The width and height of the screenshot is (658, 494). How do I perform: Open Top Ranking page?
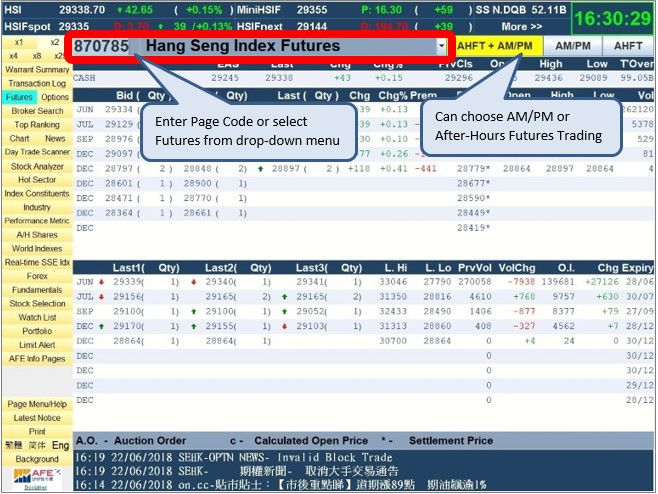point(37,125)
